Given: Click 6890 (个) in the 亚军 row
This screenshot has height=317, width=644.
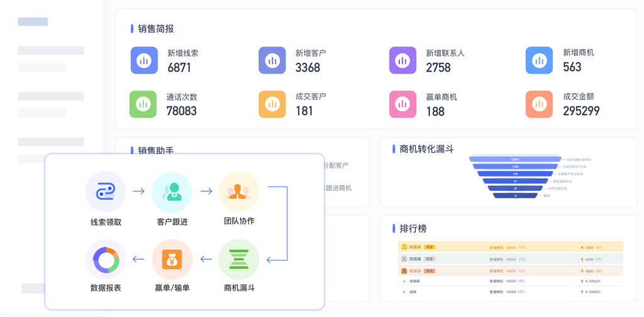Looking at the screenshot, I should pyautogui.click(x=594, y=260).
